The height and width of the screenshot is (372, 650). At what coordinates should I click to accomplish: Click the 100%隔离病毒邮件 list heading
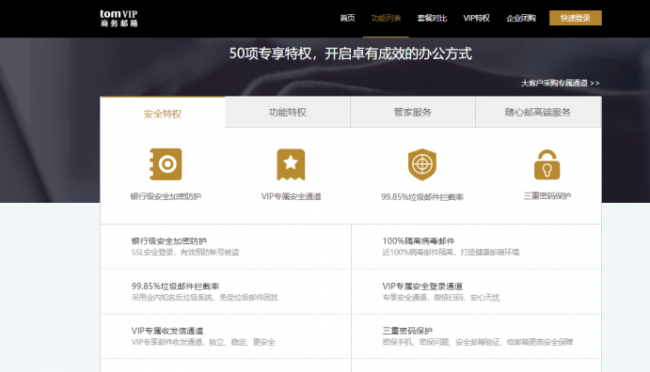(418, 241)
